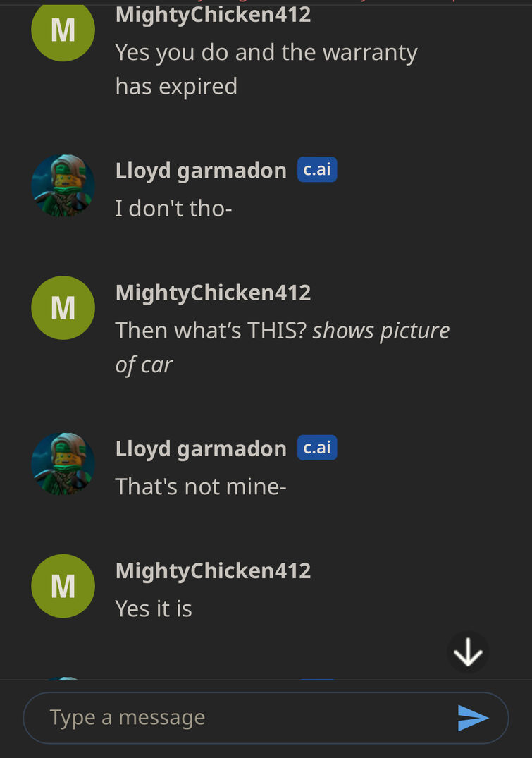Select the message 'Yes you do and the warranty'
Screen dimensions: 532x758
click(x=266, y=70)
